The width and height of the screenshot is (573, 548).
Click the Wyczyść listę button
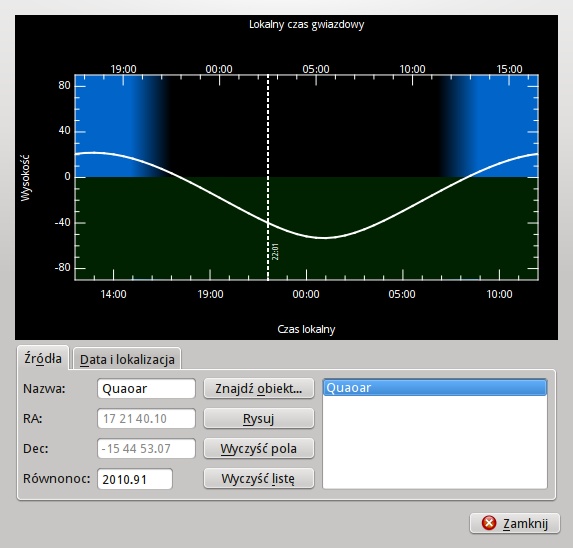pyautogui.click(x=259, y=478)
